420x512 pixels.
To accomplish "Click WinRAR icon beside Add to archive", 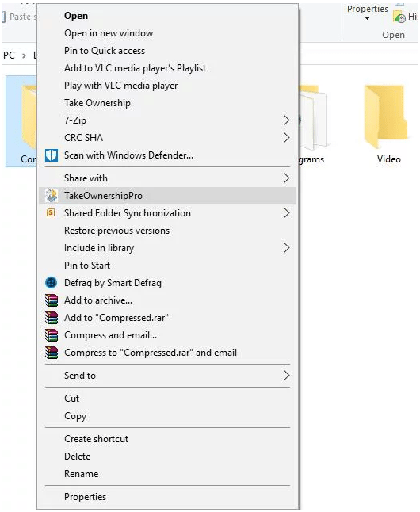I will pos(52,300).
